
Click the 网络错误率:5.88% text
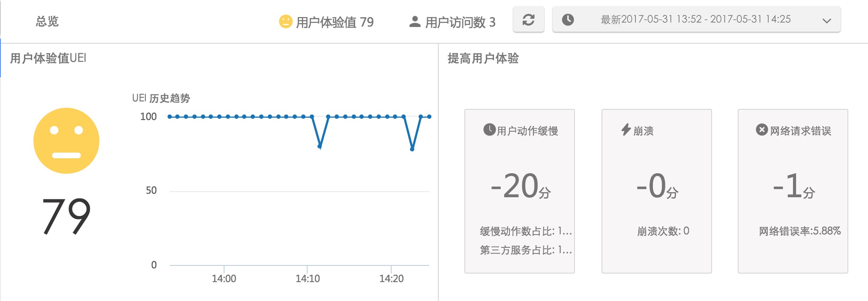[x=800, y=231]
